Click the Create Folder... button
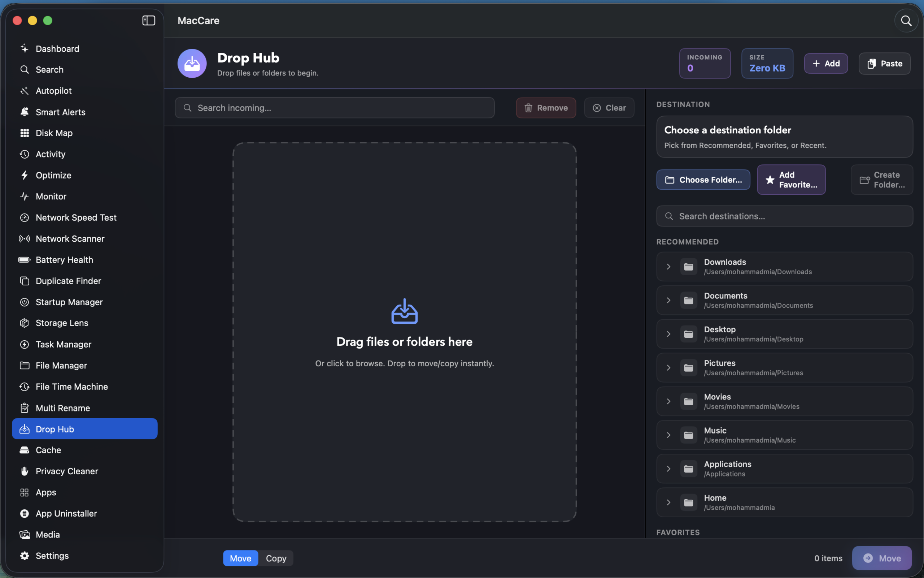Image resolution: width=924 pixels, height=578 pixels. tap(882, 180)
